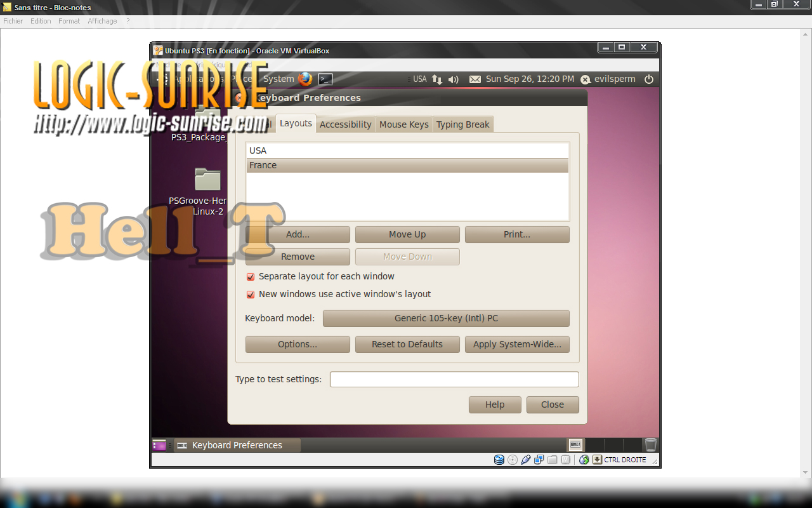Open the Trash in the Ubuntu bottom panel

651,445
